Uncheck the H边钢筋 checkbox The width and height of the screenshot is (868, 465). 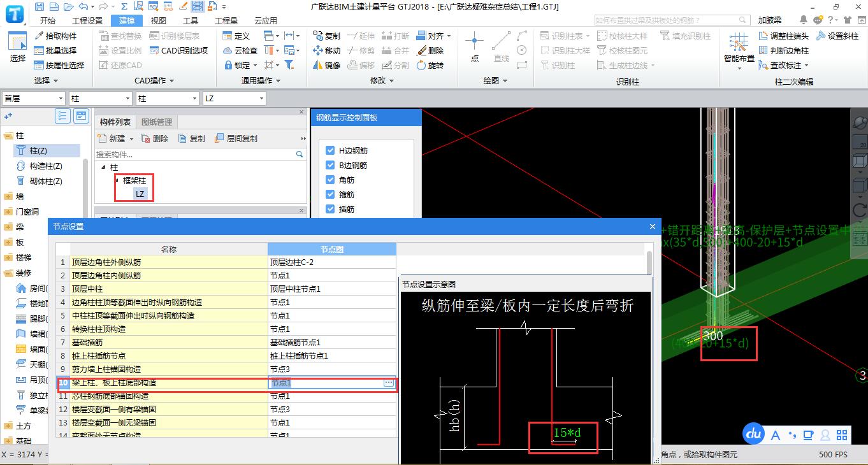coord(330,150)
